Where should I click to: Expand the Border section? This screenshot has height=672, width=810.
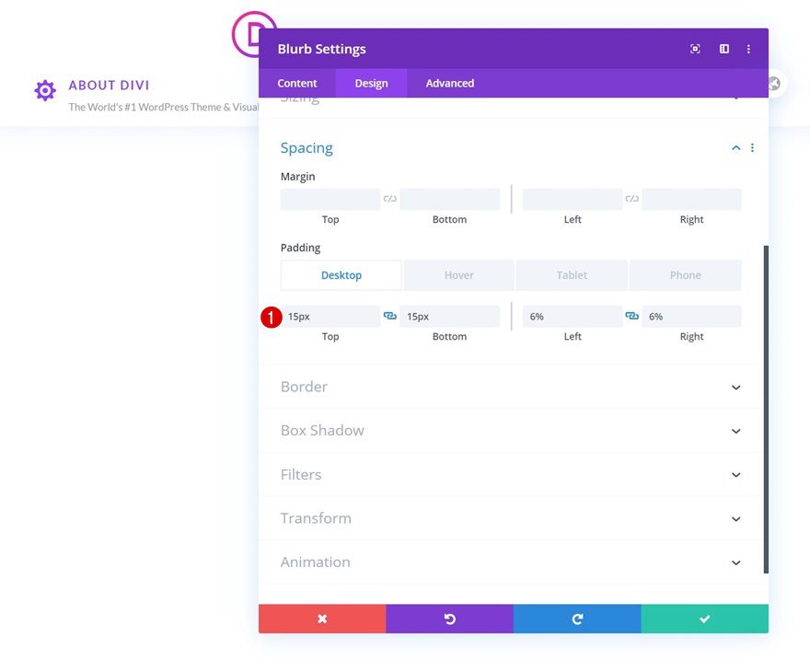735,387
